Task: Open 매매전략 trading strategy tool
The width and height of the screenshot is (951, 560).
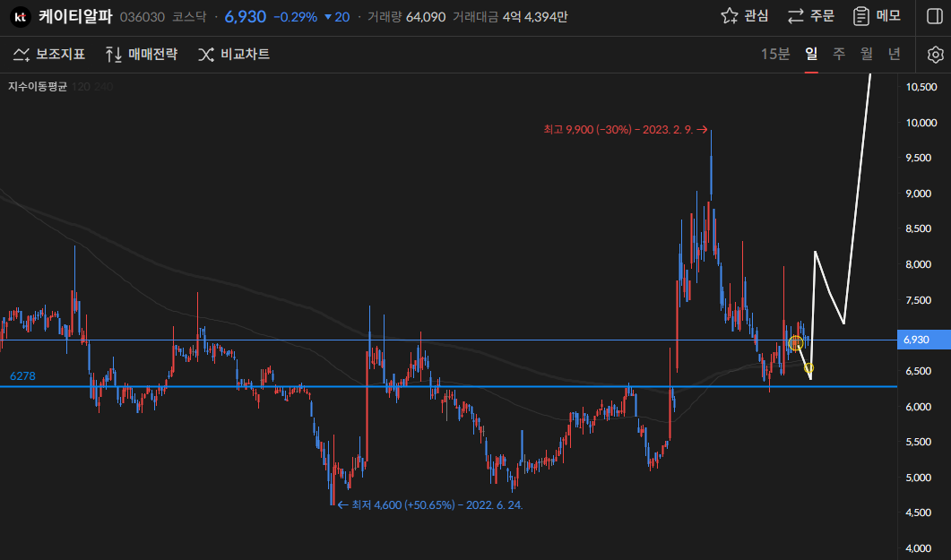Action: pyautogui.click(x=142, y=55)
